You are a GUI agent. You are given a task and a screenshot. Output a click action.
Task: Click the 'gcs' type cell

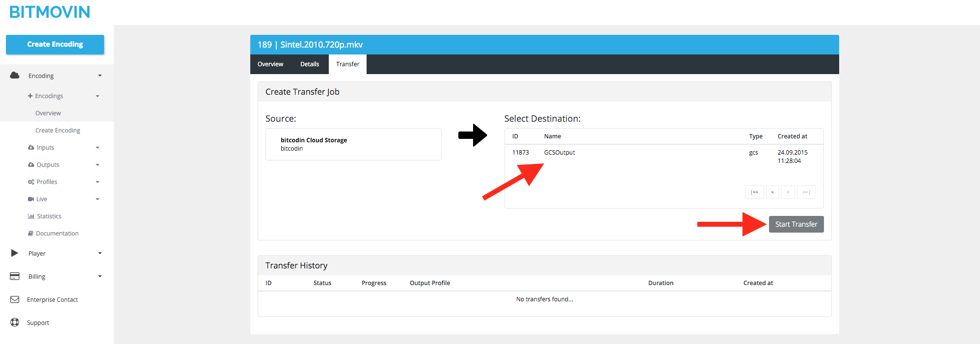753,153
